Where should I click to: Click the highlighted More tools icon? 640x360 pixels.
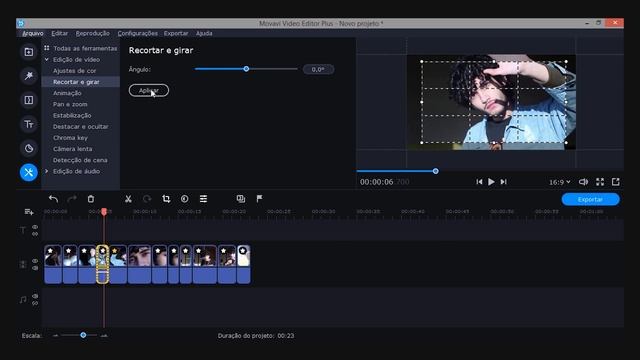coord(29,172)
